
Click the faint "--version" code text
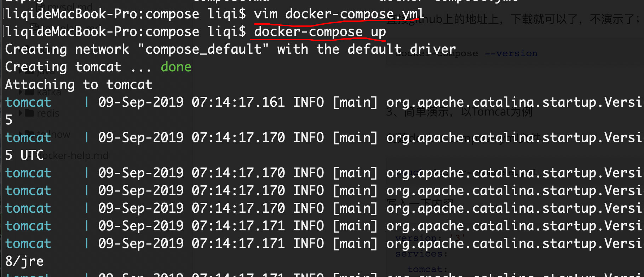(511, 53)
